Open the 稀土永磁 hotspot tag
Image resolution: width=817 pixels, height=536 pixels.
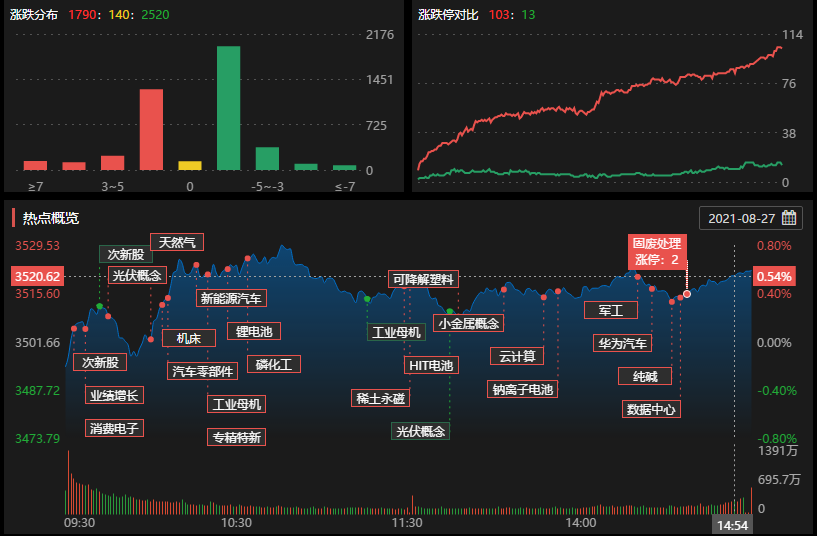tap(381, 398)
